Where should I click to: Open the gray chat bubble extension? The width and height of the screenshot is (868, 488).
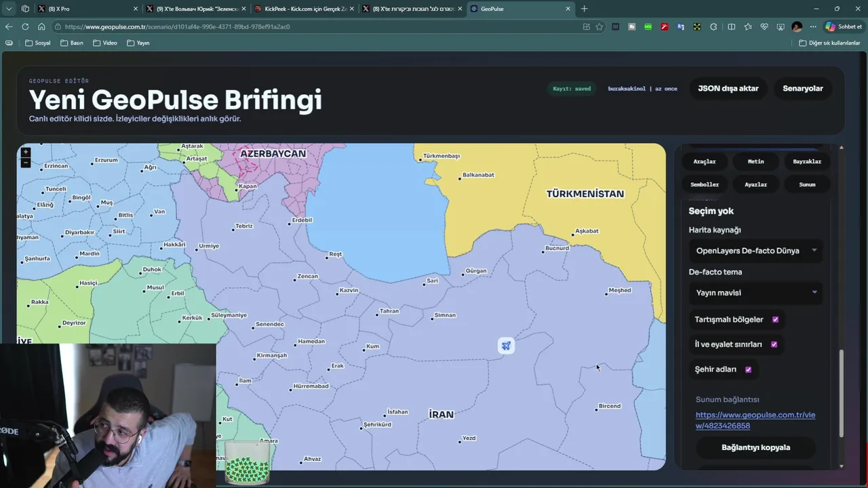click(x=632, y=26)
